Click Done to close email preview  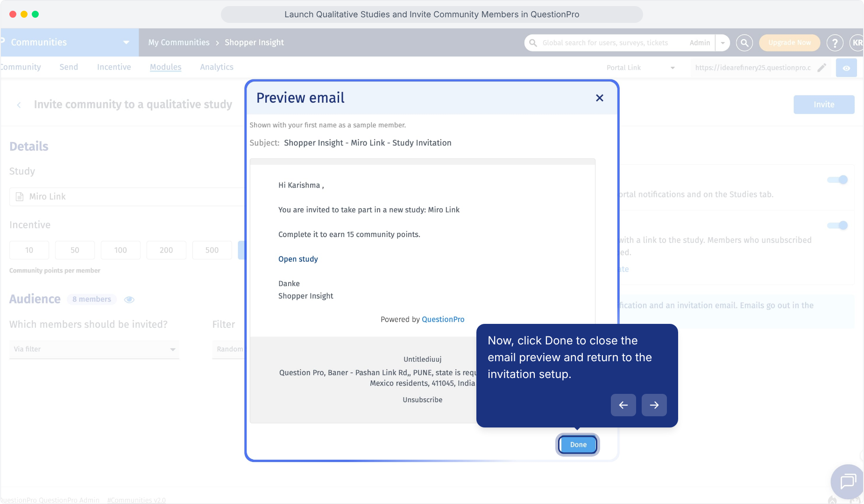coord(578,445)
